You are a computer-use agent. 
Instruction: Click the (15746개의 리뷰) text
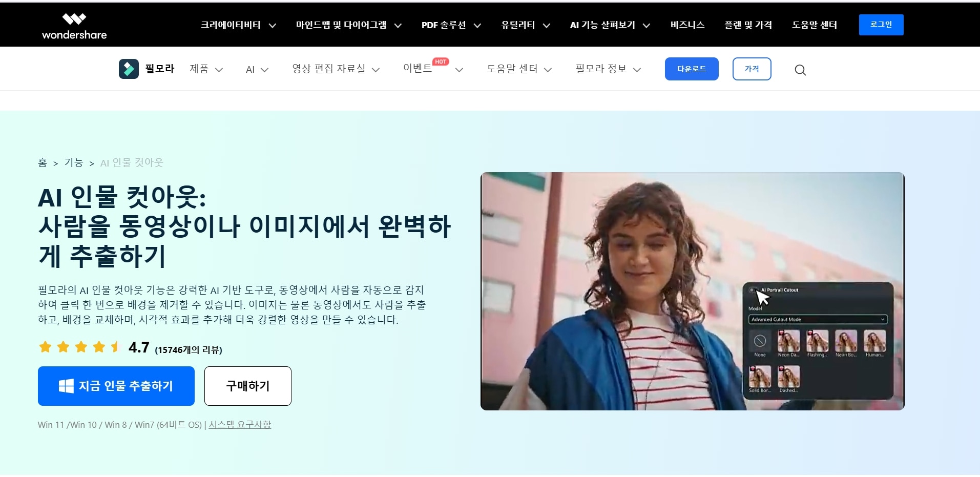[x=189, y=350]
